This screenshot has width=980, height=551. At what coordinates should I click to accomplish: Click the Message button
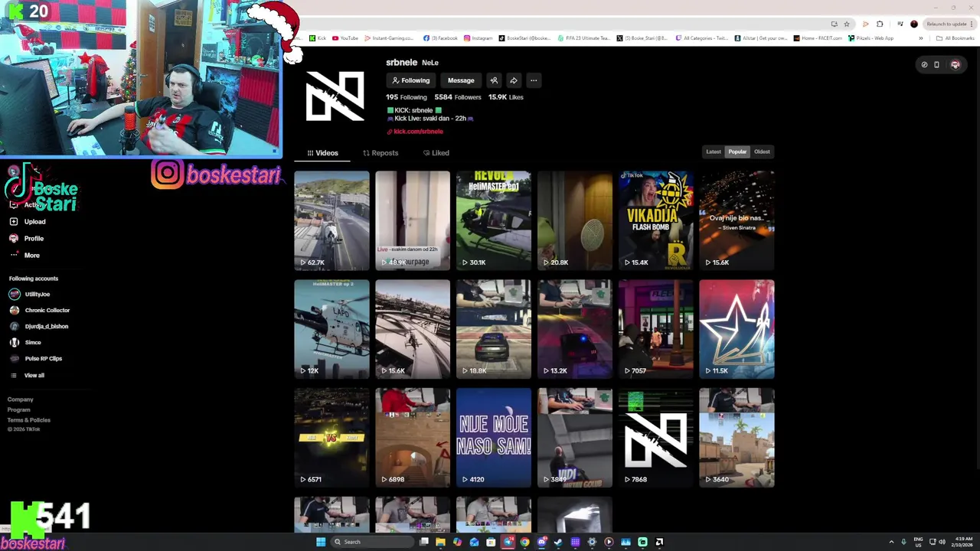click(461, 80)
